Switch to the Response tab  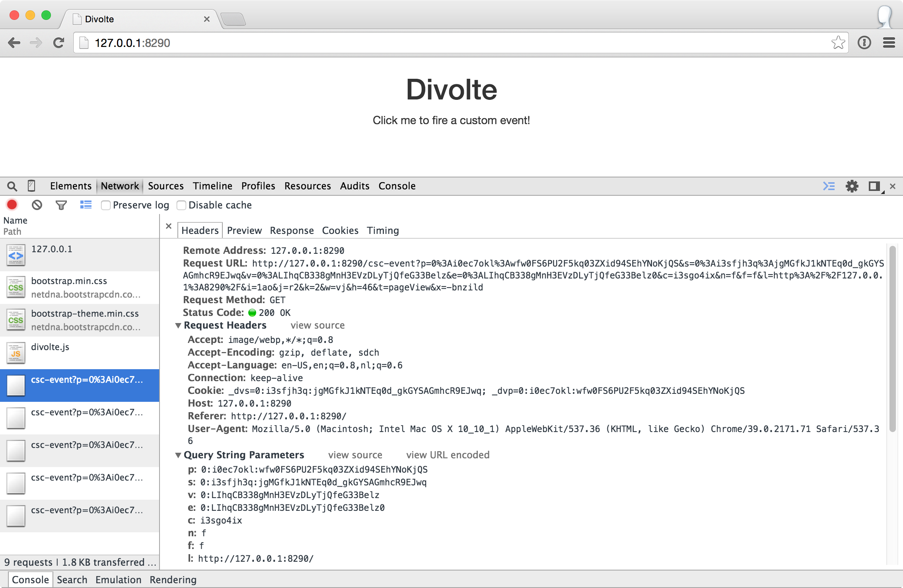(292, 230)
